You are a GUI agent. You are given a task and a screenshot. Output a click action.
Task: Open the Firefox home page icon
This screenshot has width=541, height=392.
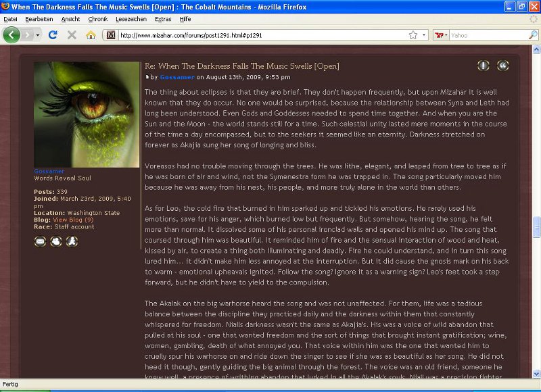click(x=91, y=35)
